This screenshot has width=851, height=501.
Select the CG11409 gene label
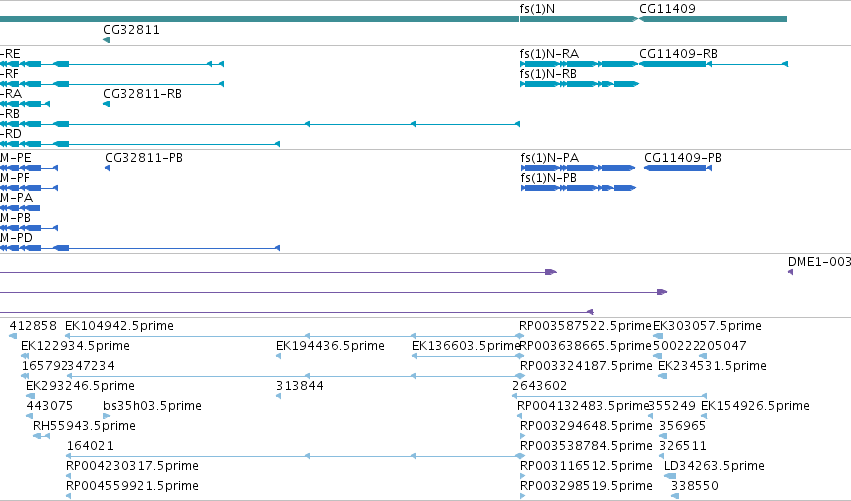pos(667,9)
